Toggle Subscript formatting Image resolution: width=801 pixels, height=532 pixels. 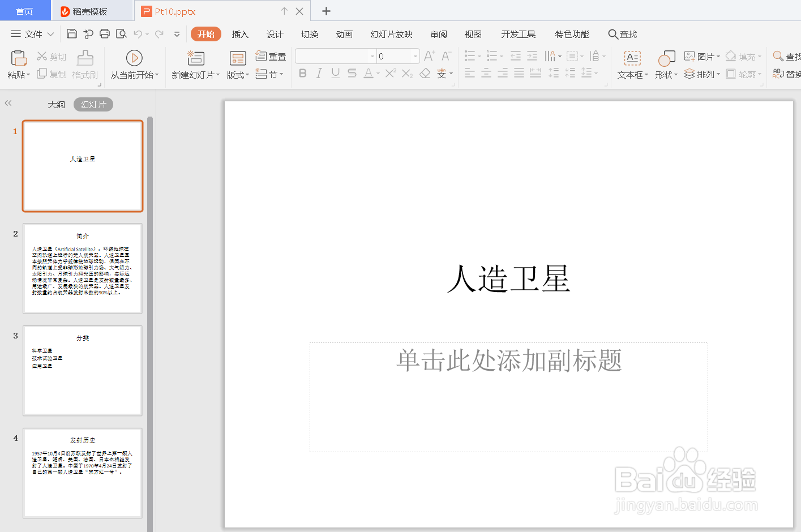tap(408, 73)
